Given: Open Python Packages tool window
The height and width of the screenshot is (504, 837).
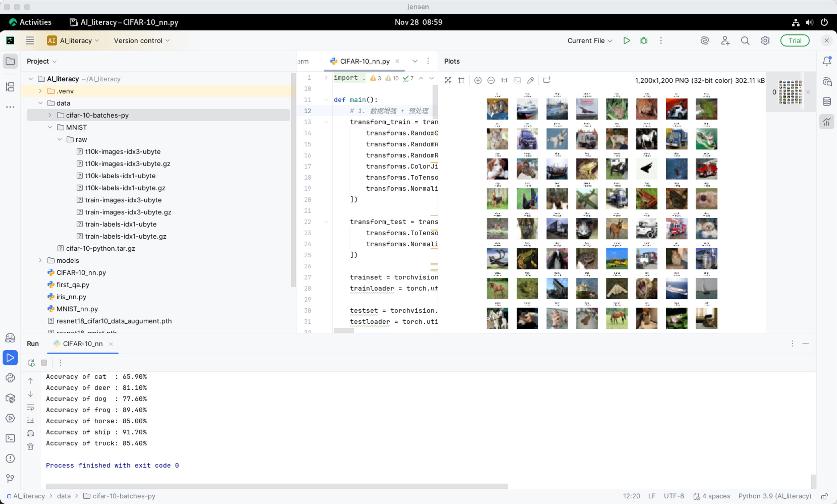Looking at the screenshot, I should [x=10, y=398].
